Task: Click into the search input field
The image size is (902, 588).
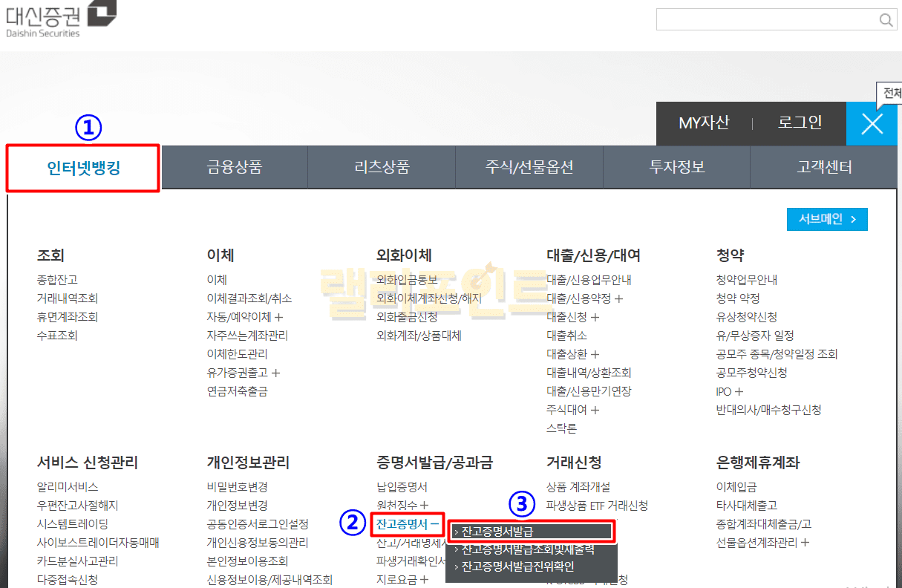Action: (x=765, y=20)
